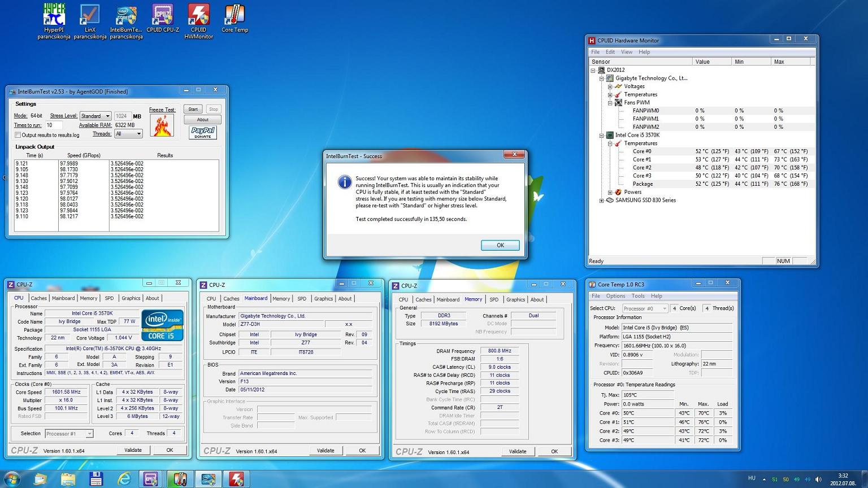Click the Sensor column header in HWMonitor
Image resolution: width=868 pixels, height=488 pixels.
pos(640,62)
